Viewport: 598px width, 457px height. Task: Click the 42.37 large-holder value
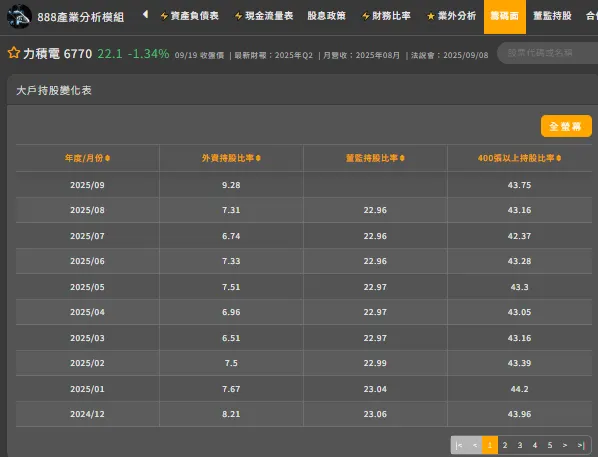(x=519, y=236)
